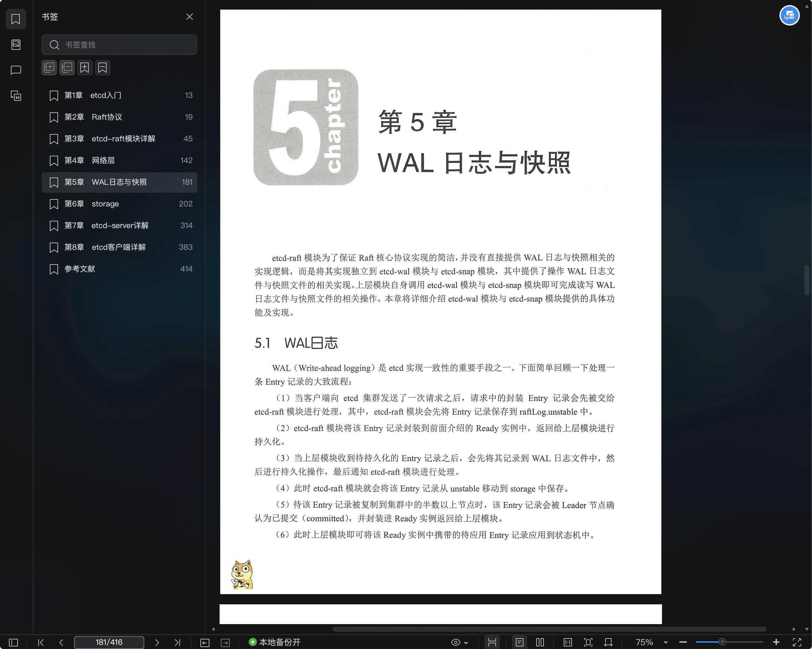The width and height of the screenshot is (812, 649).
Task: Select double page view
Action: click(x=540, y=642)
